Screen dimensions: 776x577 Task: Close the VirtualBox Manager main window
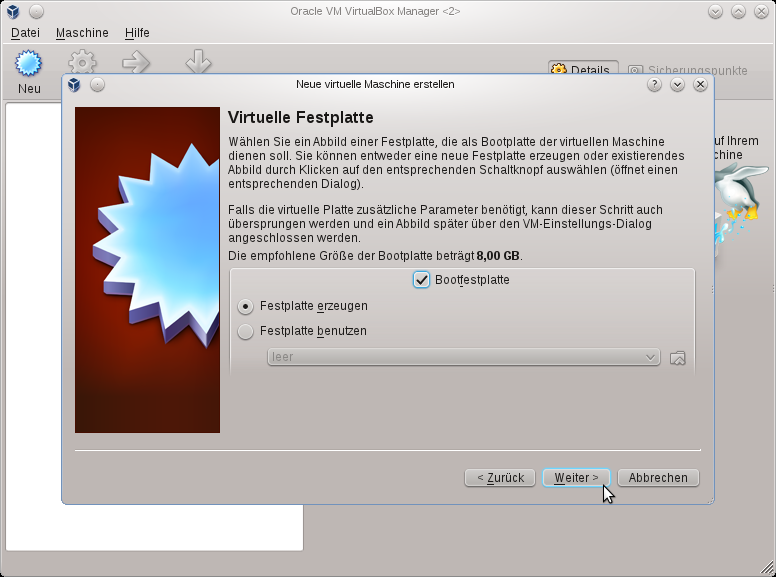761,11
